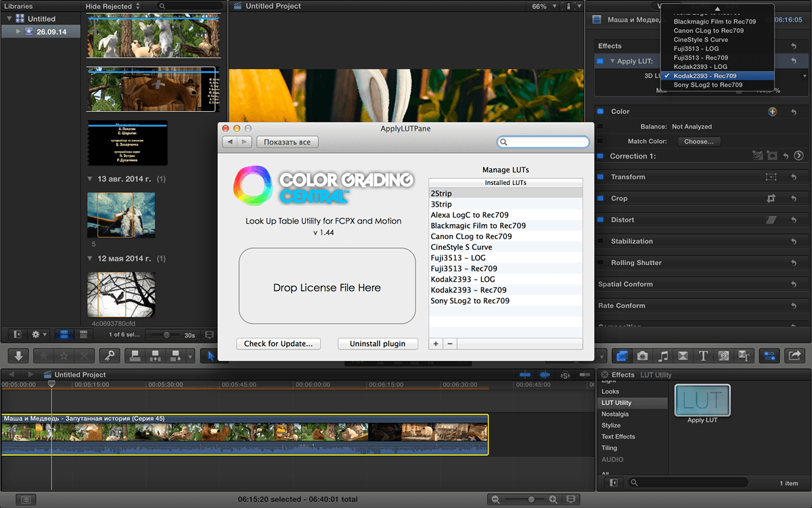Open the Transitions browser icon
The height and width of the screenshot is (508, 812).
coord(683,356)
